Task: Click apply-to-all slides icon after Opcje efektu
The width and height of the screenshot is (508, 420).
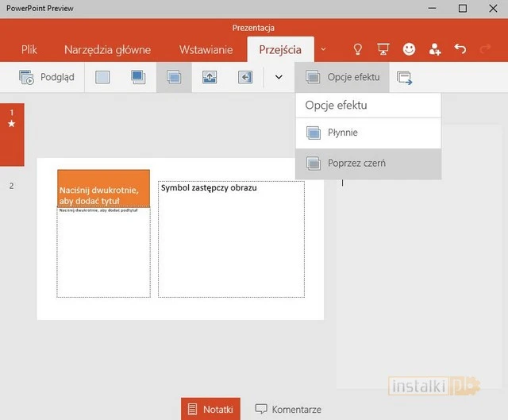Action: tap(405, 77)
